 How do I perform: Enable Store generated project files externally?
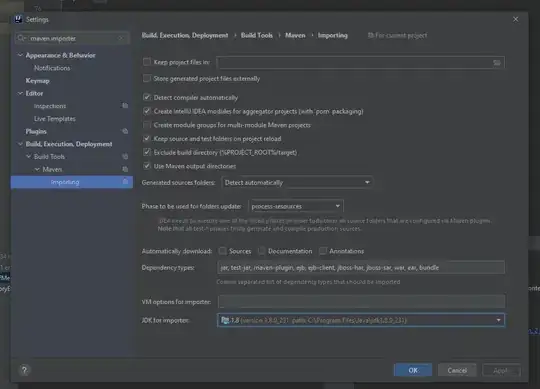pos(147,78)
